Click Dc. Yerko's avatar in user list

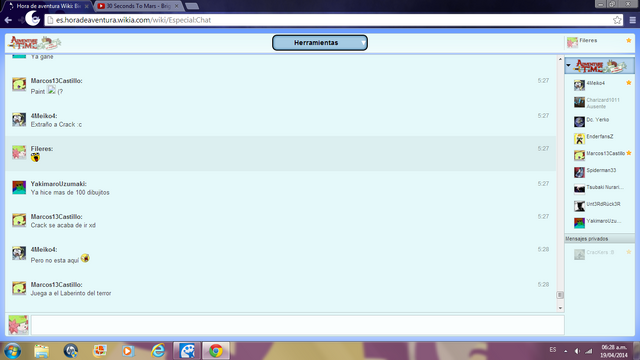tap(579, 122)
